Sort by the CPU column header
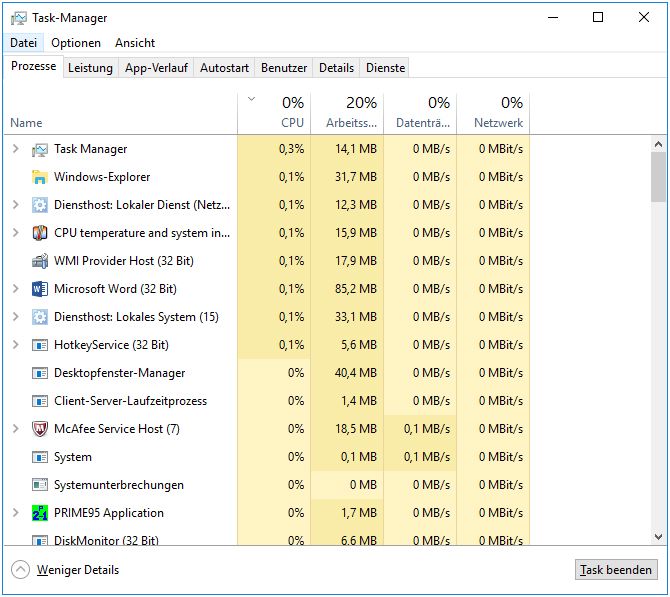 (274, 113)
